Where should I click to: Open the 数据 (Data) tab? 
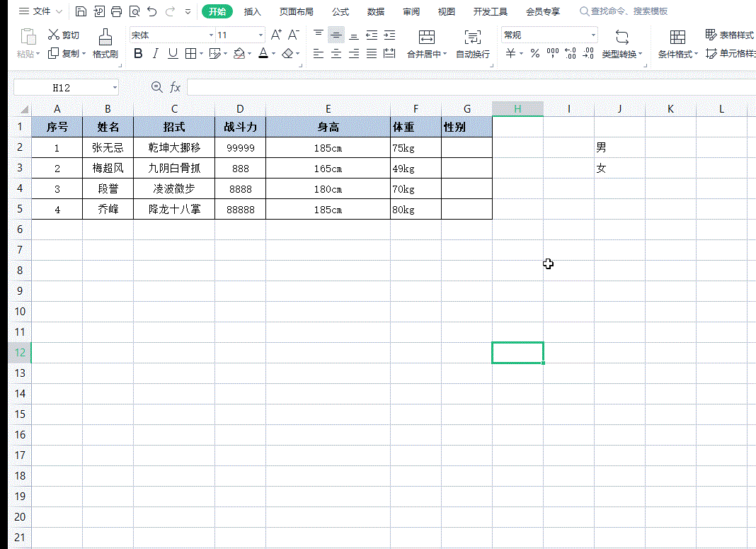click(376, 12)
